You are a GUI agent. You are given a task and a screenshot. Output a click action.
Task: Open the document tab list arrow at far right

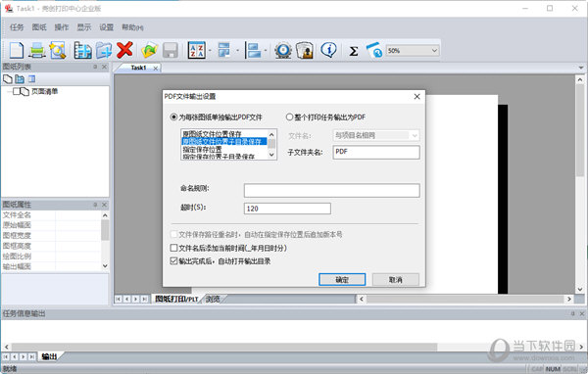point(581,68)
